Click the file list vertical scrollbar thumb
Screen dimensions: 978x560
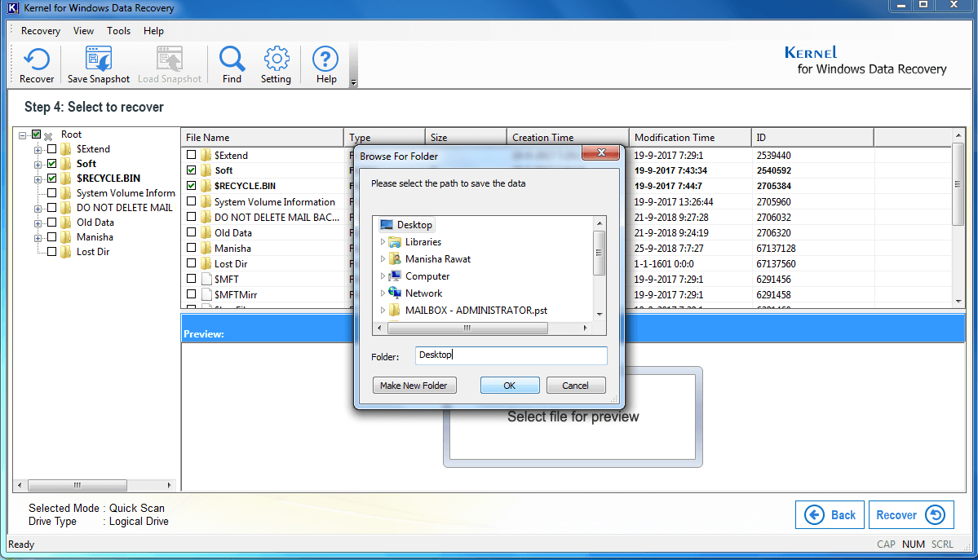958,184
